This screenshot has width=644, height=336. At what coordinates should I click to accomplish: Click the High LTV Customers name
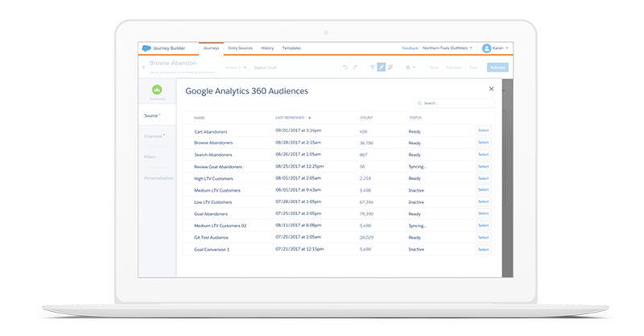[213, 179]
